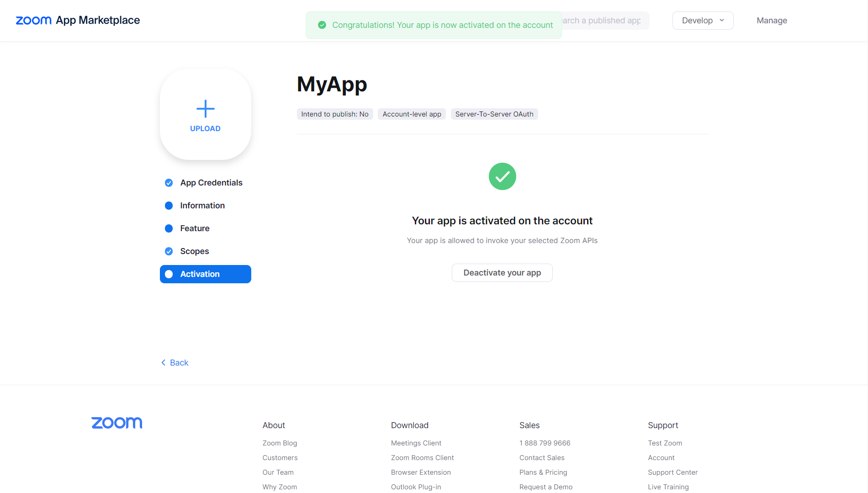Go to the Feature step

206,228
